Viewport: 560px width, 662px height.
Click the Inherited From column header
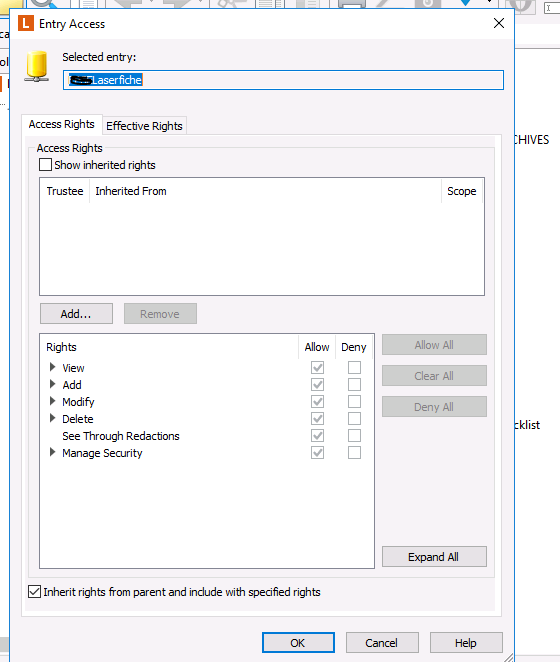tap(265, 191)
